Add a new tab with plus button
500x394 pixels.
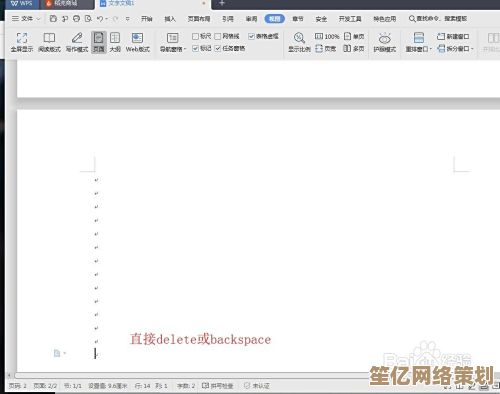[222, 3]
